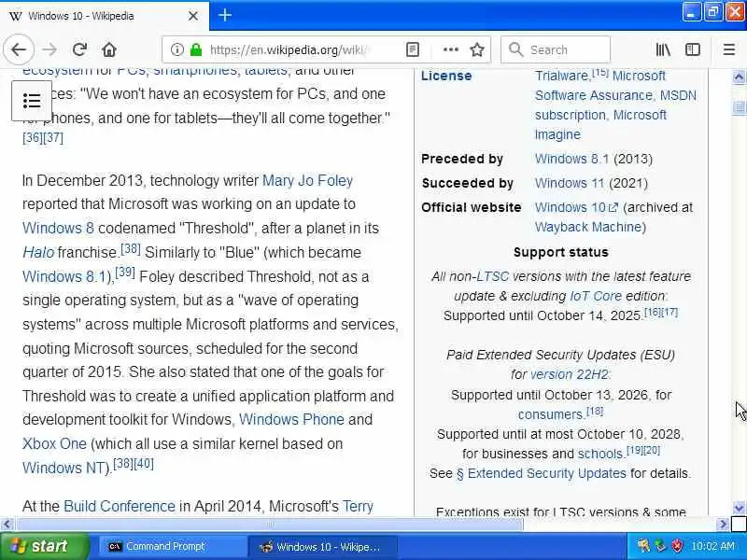Open the Windows Phone link
The height and width of the screenshot is (560, 747).
(291, 419)
